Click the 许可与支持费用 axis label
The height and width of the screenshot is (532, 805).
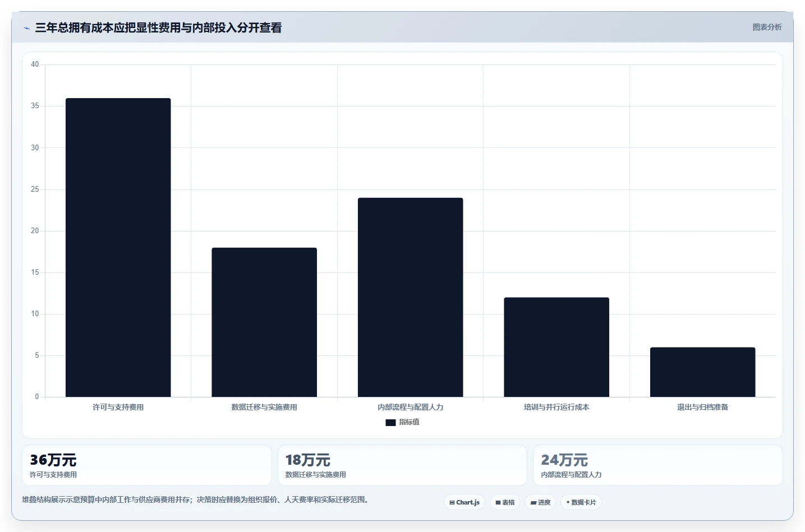click(118, 407)
